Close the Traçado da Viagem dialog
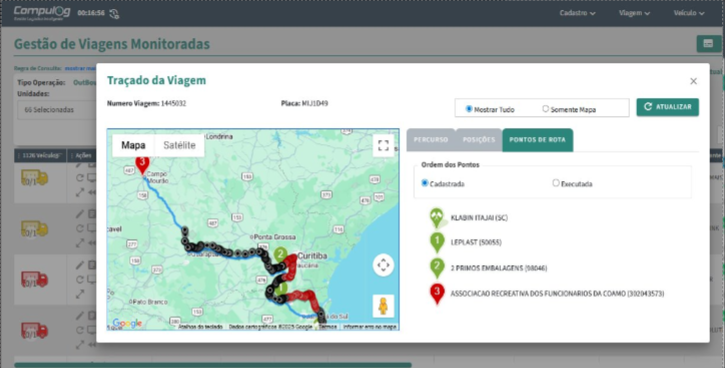The image size is (725, 368). pos(693,81)
